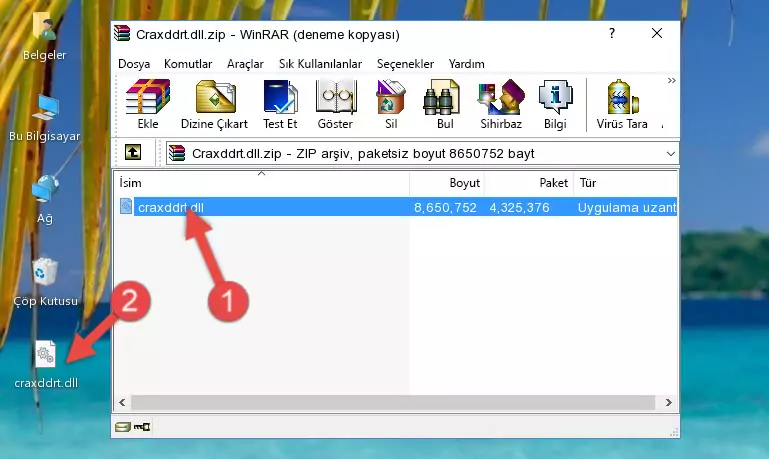Expand the toolbar overflow chevron
769x459 pixels.
[x=671, y=80]
